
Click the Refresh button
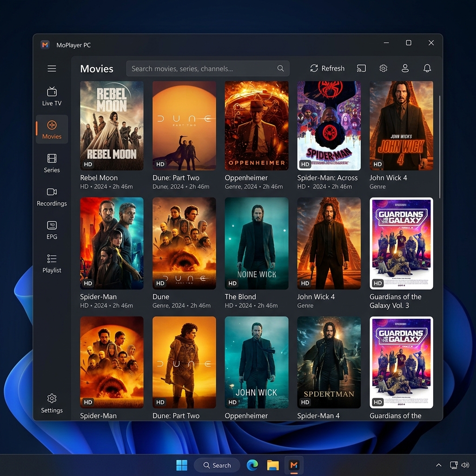pyautogui.click(x=327, y=68)
